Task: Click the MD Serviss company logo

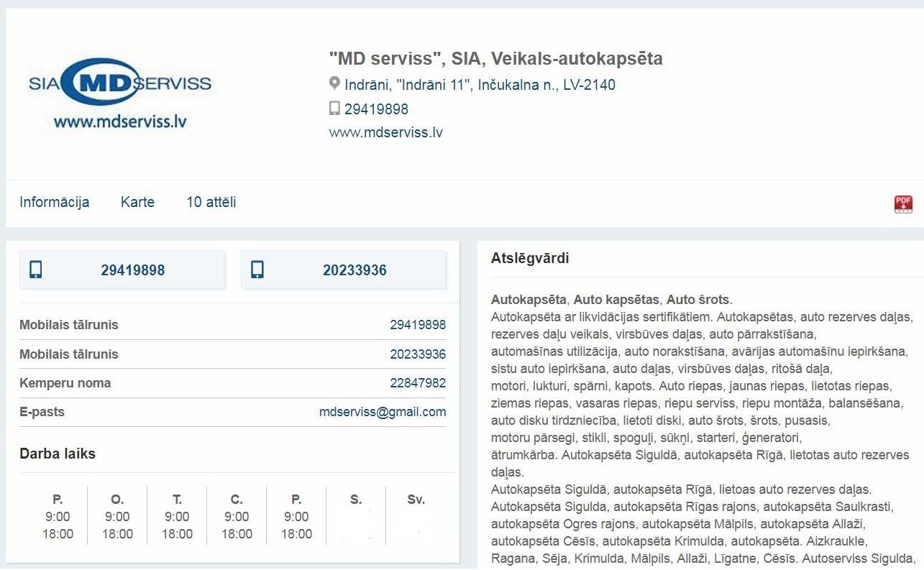Action: (120, 93)
